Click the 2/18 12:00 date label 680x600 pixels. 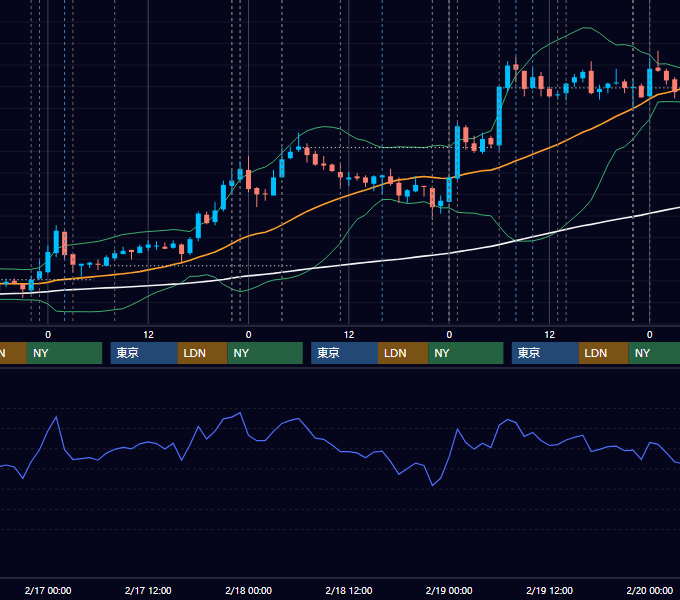pyautogui.click(x=349, y=590)
